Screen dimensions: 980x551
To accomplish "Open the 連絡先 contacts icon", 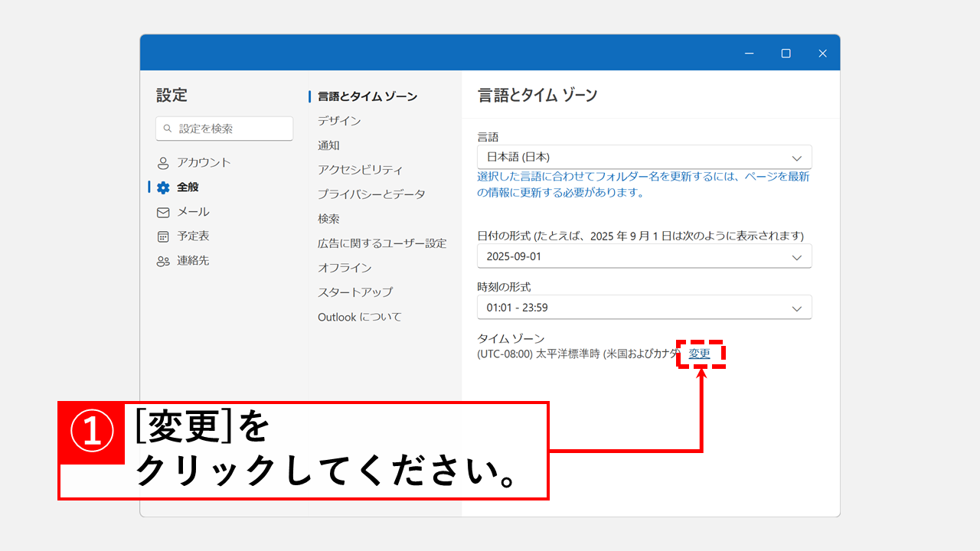I will (x=162, y=260).
